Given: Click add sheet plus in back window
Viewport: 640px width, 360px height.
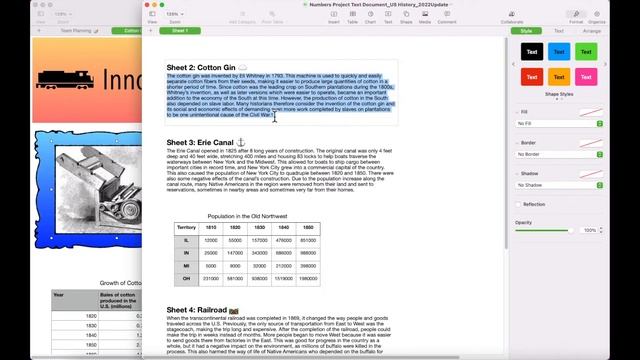Looking at the screenshot, I should click(39, 31).
